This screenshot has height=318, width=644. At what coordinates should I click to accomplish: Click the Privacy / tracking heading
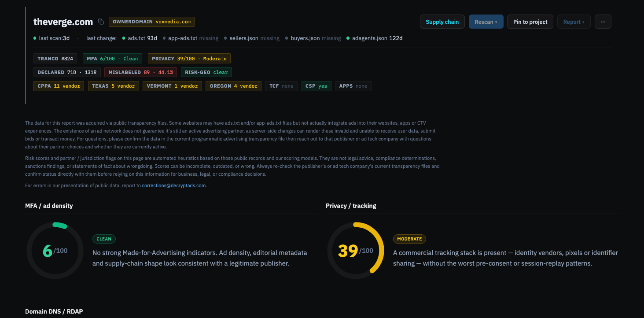[351, 206]
